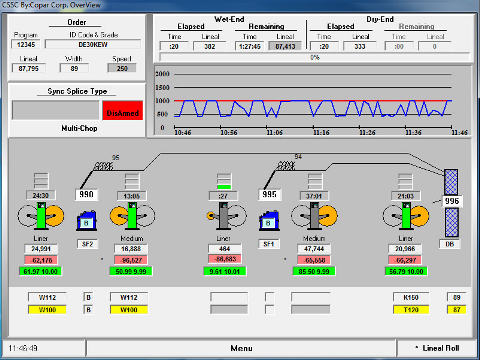
Task: Click the Medium roll stand under 37:01 timer
Action: pos(314,216)
